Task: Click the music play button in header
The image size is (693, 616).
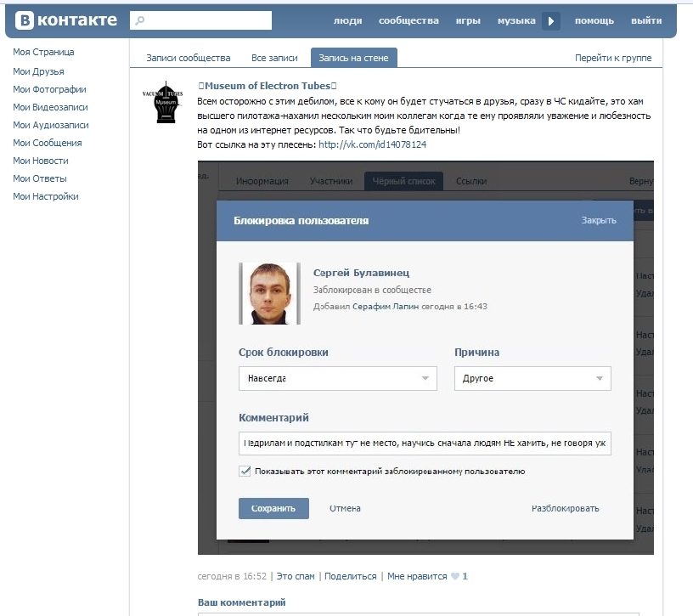Action: [551, 21]
